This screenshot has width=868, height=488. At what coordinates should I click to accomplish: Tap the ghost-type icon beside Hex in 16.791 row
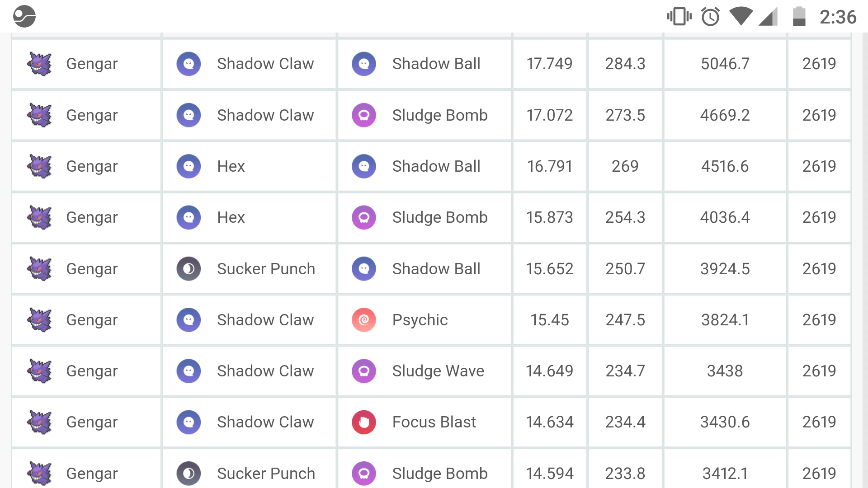tap(189, 166)
